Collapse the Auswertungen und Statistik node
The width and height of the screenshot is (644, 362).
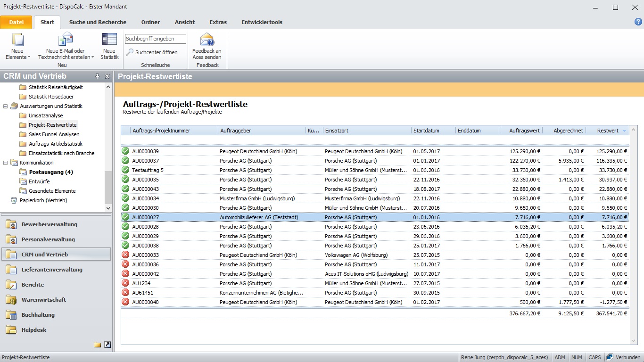pyautogui.click(x=6, y=106)
